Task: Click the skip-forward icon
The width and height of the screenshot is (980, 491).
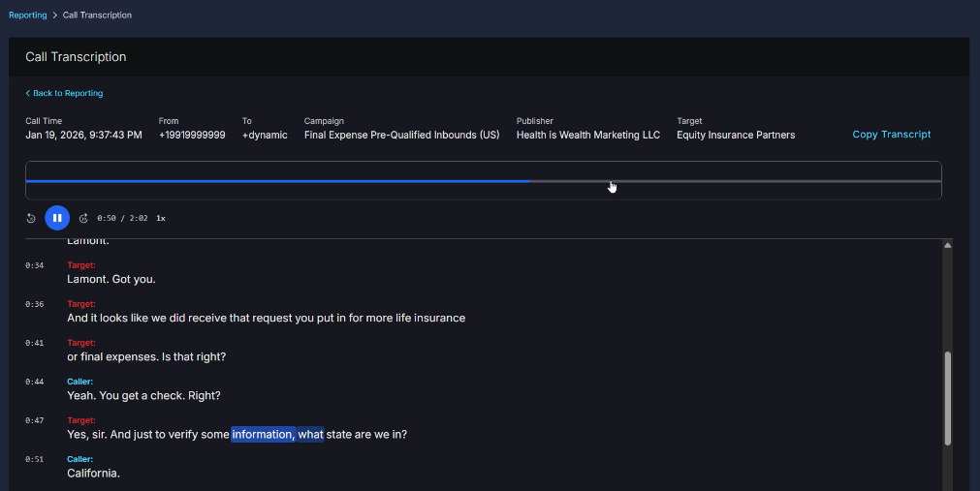Action: pos(83,218)
